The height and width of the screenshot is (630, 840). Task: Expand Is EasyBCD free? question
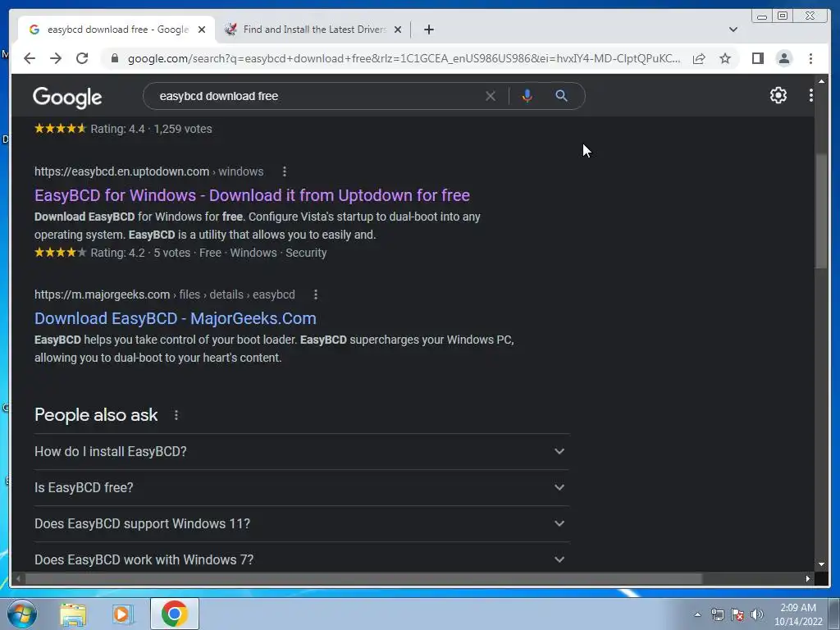302,487
